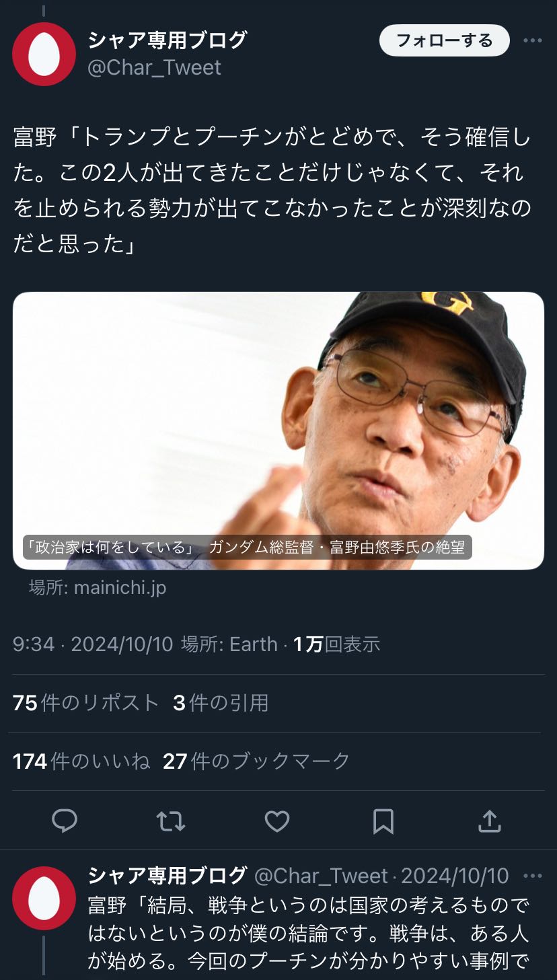Tap the article caption 「政治家は何をしている」
The width and height of the screenshot is (557, 980).
(110, 547)
